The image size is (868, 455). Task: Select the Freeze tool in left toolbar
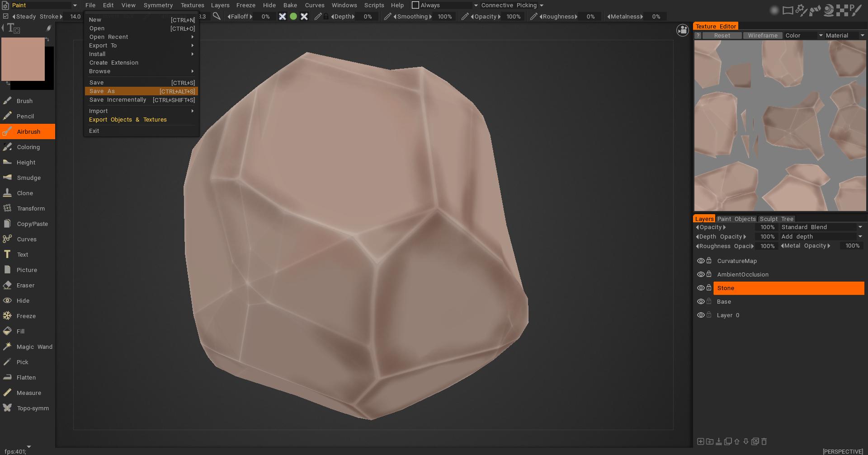(28, 316)
